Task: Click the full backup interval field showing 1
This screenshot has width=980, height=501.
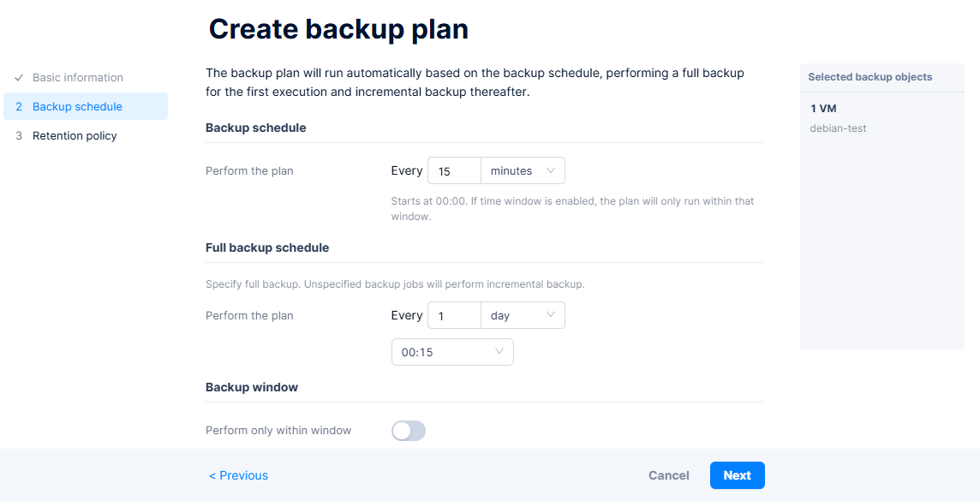Action: point(454,315)
